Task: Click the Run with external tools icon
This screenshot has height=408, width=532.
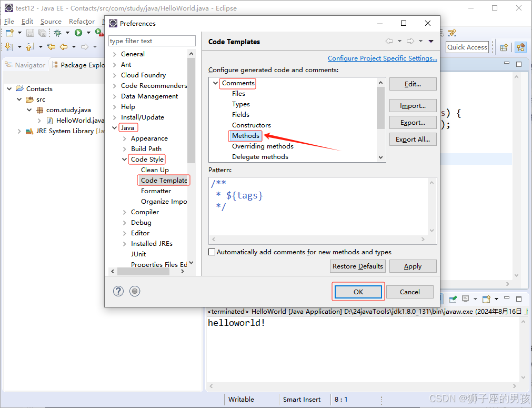Action: [x=99, y=33]
